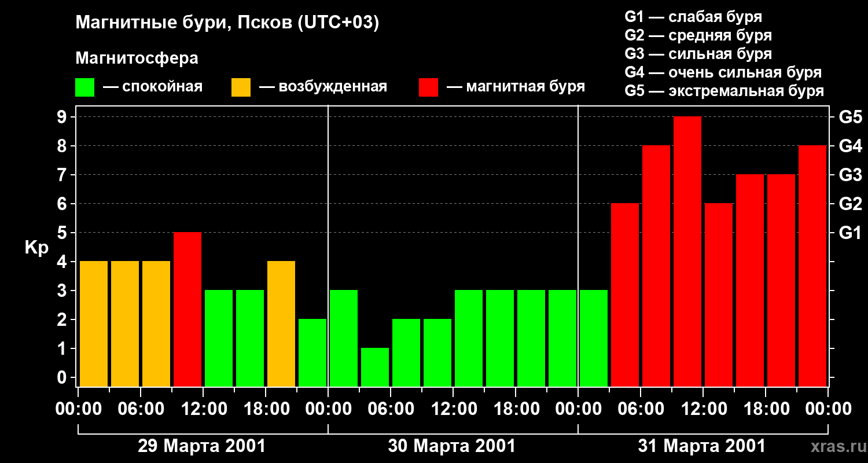The height and width of the screenshot is (463, 868).
Task: Click the '— возбужденная' legend label
Action: point(323,87)
